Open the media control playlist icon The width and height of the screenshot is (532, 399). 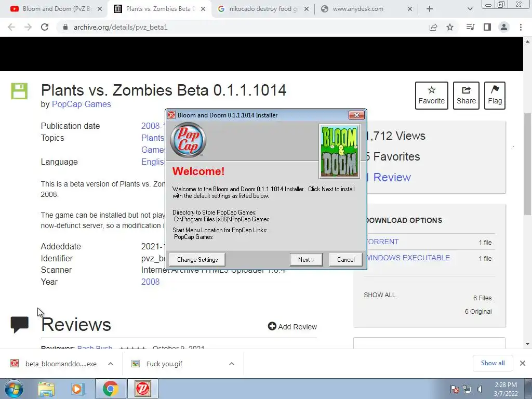click(470, 27)
